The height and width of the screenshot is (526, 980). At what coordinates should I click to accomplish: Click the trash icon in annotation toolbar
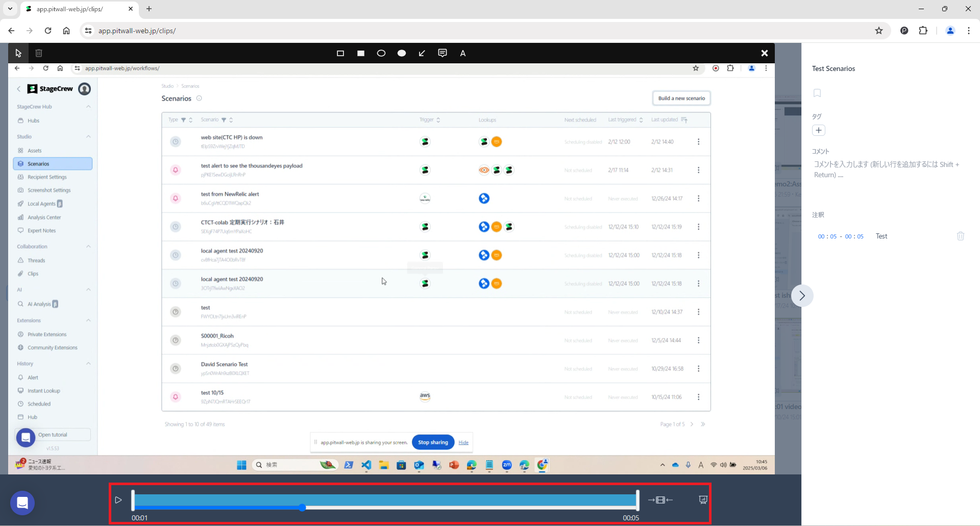(39, 53)
